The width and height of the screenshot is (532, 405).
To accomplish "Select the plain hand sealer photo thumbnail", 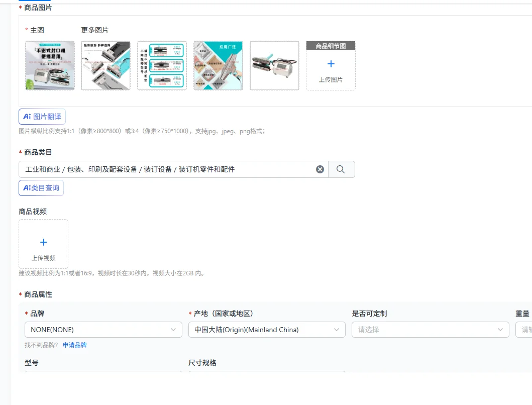I will pyautogui.click(x=274, y=65).
